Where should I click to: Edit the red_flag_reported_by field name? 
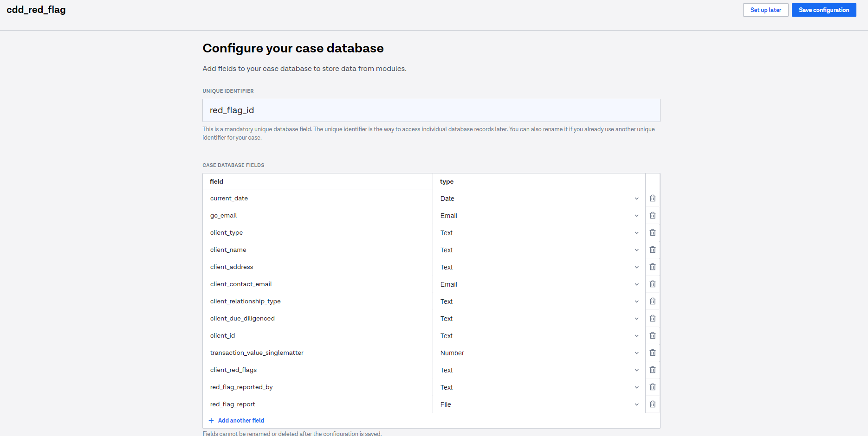click(x=318, y=387)
